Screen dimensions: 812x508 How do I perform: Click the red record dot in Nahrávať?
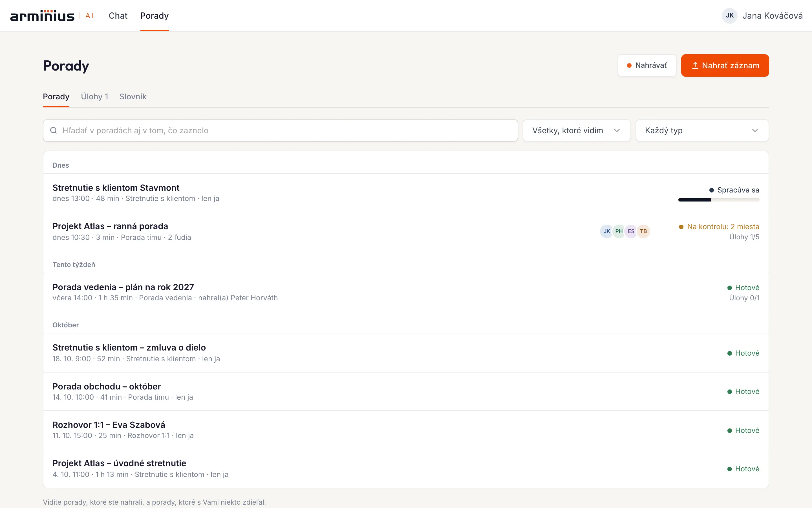[x=629, y=65]
